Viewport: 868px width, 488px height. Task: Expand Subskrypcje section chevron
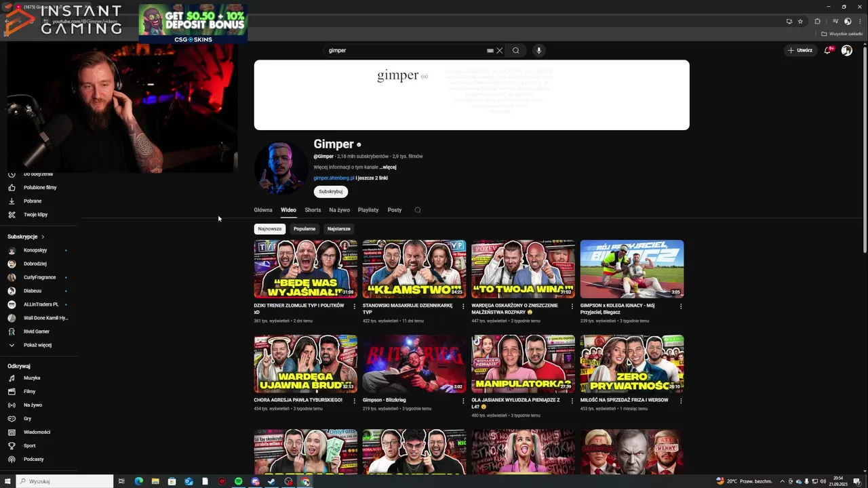click(43, 237)
